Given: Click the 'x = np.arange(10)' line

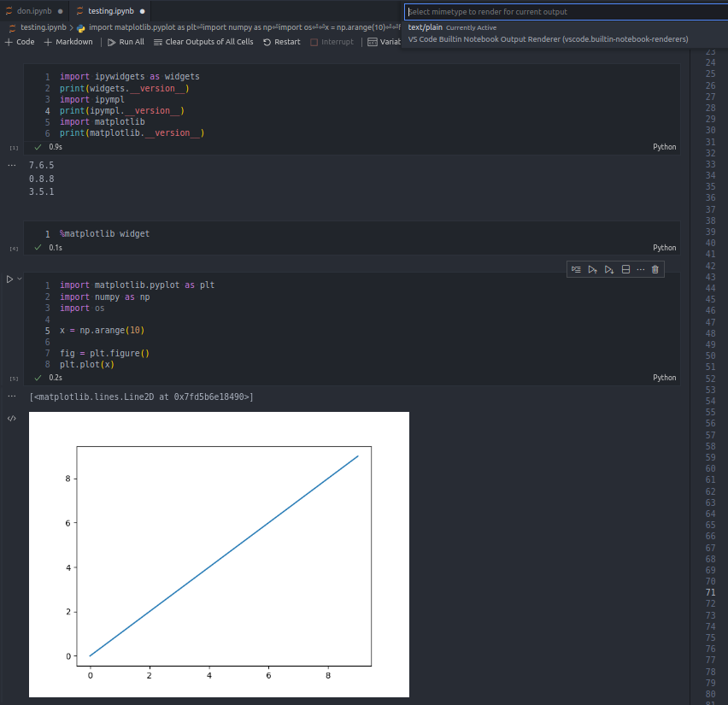Looking at the screenshot, I should (103, 330).
